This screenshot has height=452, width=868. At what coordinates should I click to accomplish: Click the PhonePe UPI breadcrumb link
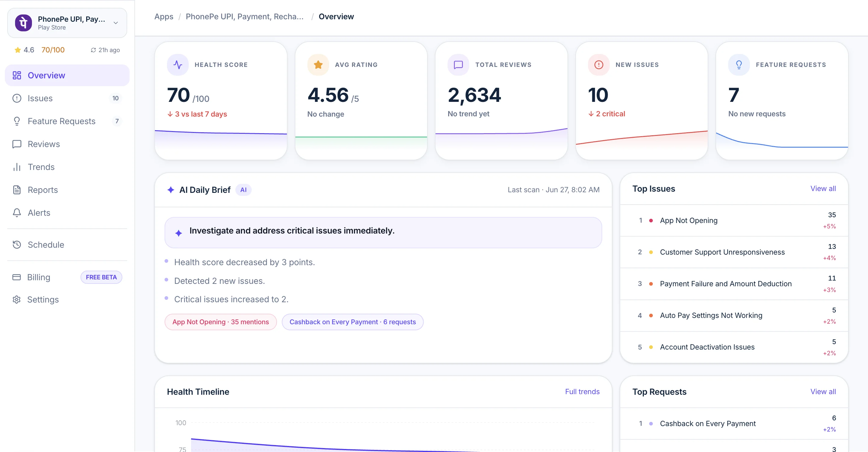(x=245, y=17)
